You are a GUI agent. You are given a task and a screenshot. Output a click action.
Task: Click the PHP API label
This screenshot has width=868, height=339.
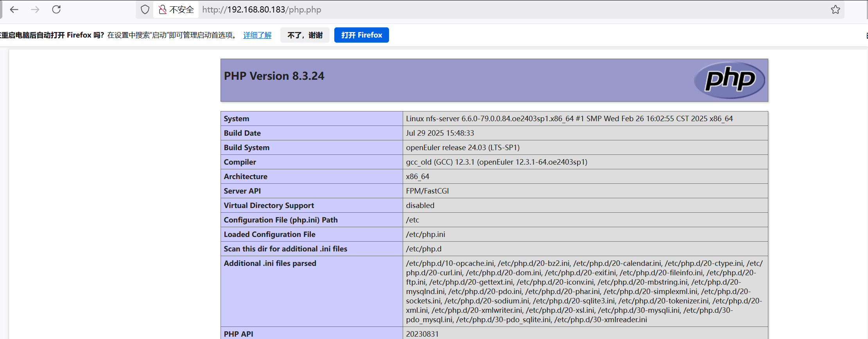[239, 334]
